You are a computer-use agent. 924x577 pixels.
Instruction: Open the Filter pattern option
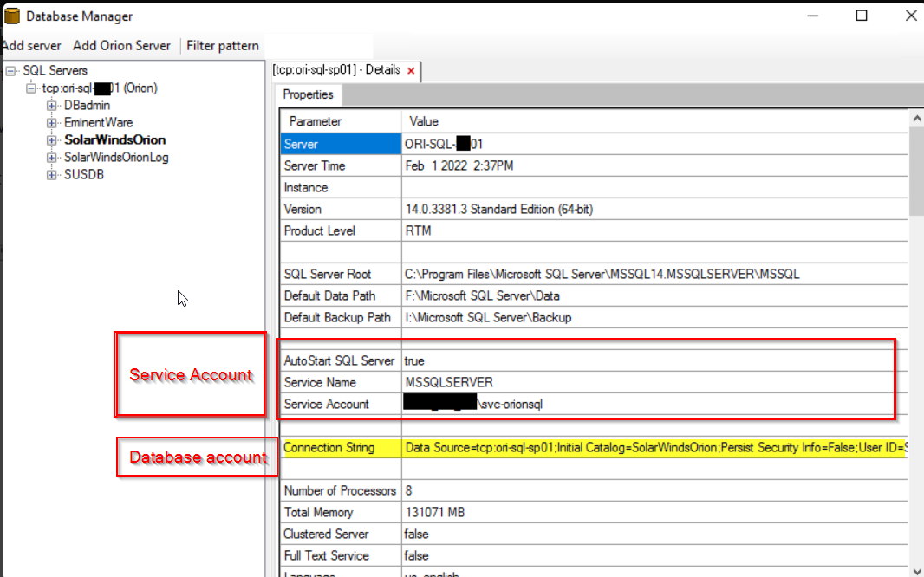pos(223,45)
